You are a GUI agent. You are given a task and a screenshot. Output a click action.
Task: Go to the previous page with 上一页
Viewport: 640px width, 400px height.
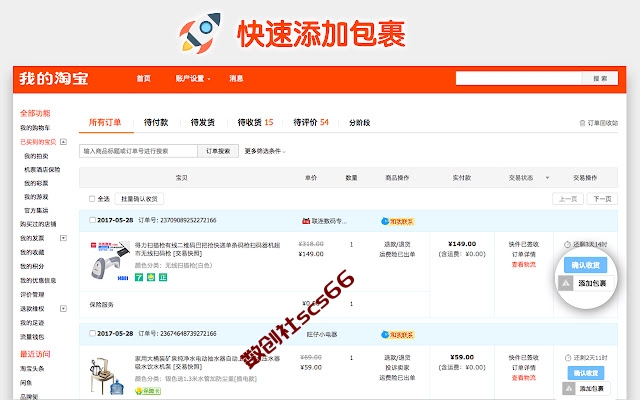[568, 199]
